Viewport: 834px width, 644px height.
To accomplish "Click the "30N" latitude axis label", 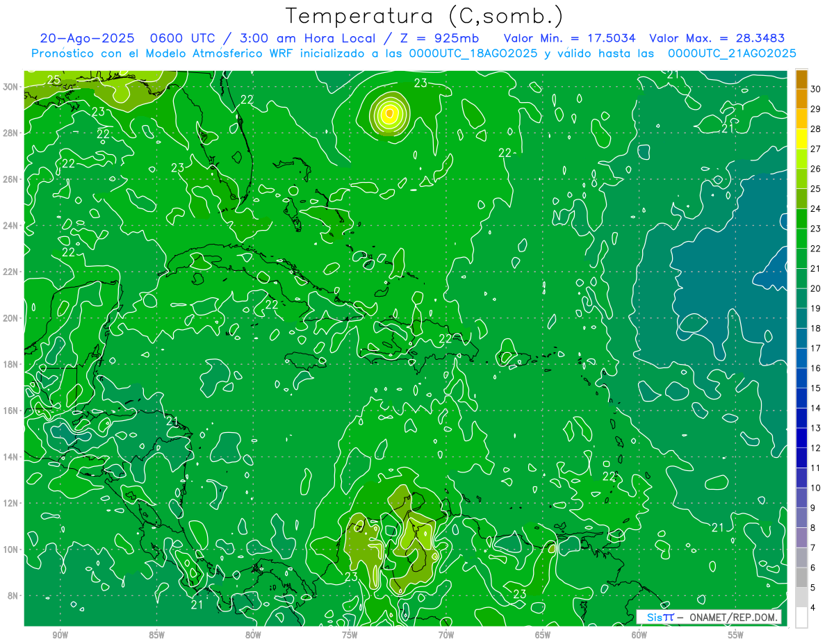I will (11, 86).
